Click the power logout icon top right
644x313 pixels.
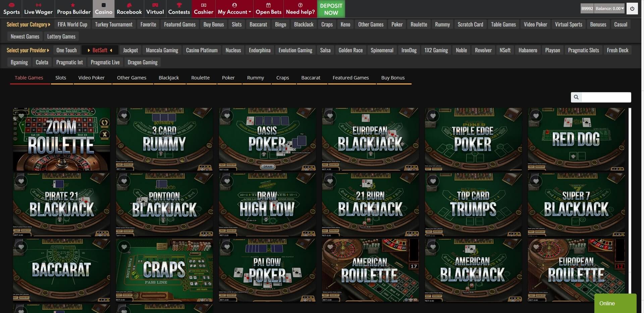[x=633, y=8]
